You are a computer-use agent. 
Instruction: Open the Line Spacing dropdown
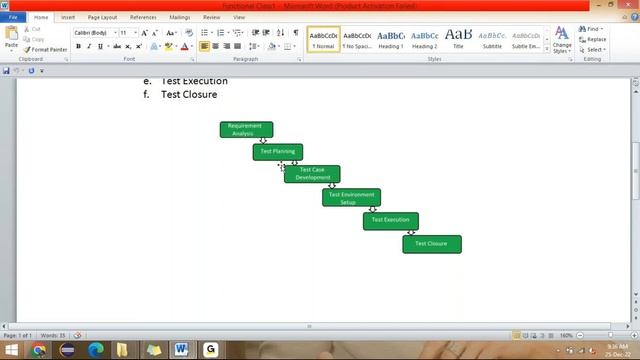[x=254, y=46]
